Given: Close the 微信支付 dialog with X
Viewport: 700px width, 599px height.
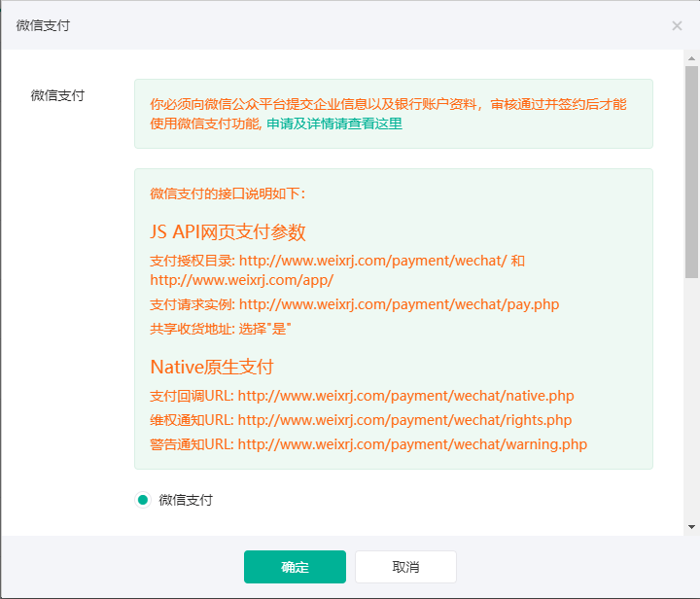Looking at the screenshot, I should (677, 26).
